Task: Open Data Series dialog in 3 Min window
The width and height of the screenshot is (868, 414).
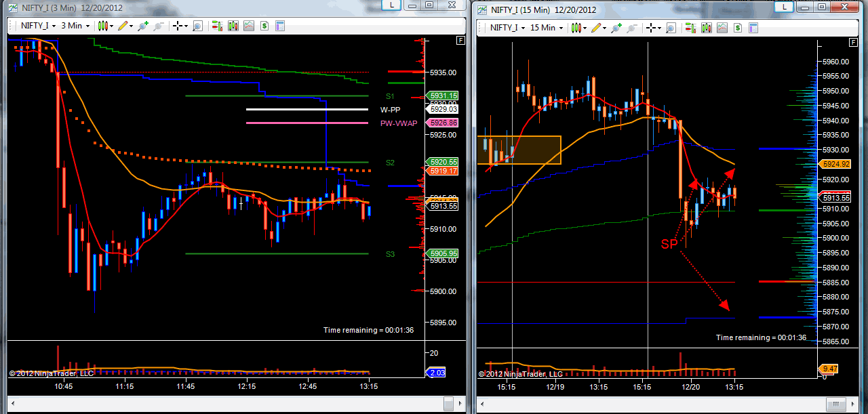Action: 233,26
